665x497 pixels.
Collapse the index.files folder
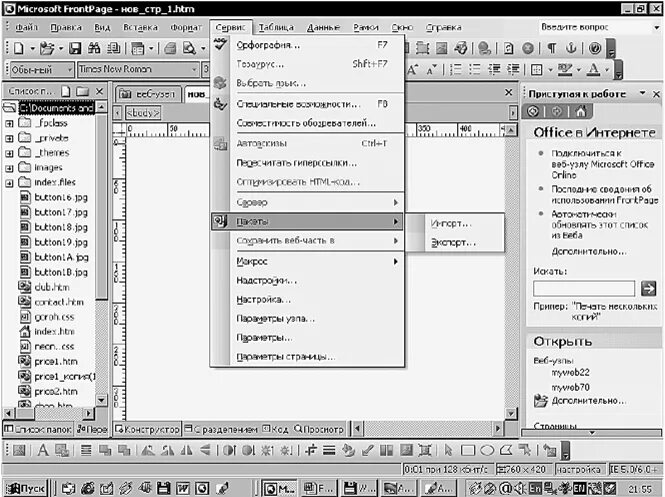[9, 183]
